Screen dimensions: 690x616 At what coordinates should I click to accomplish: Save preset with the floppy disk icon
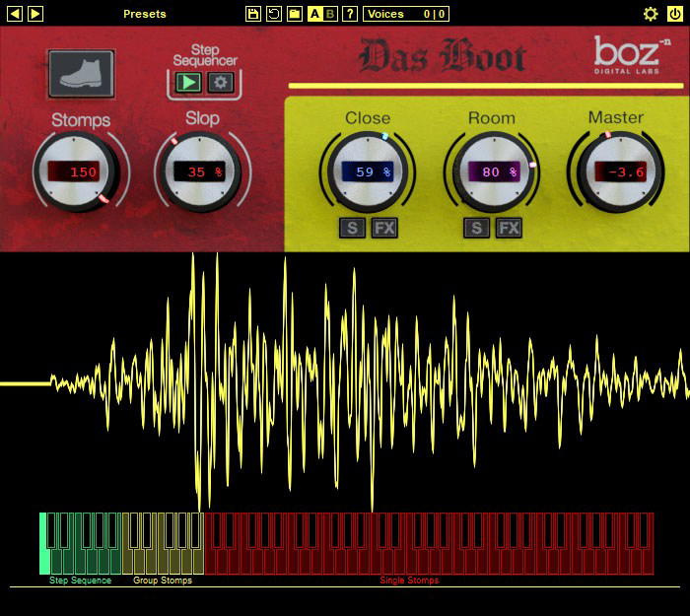click(253, 14)
